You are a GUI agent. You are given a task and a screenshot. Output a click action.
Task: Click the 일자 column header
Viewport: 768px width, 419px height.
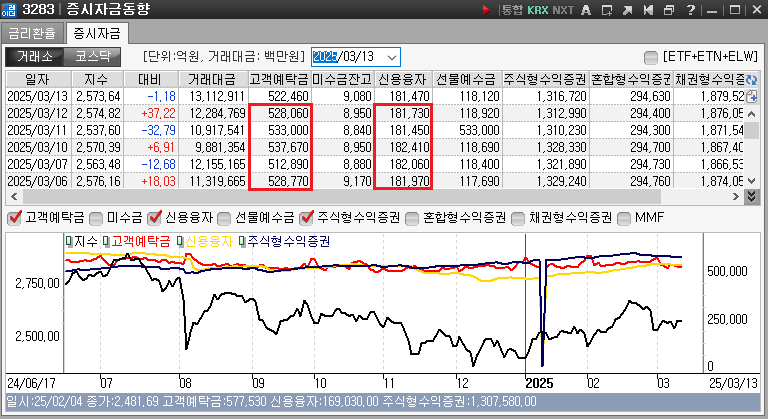click(38, 79)
